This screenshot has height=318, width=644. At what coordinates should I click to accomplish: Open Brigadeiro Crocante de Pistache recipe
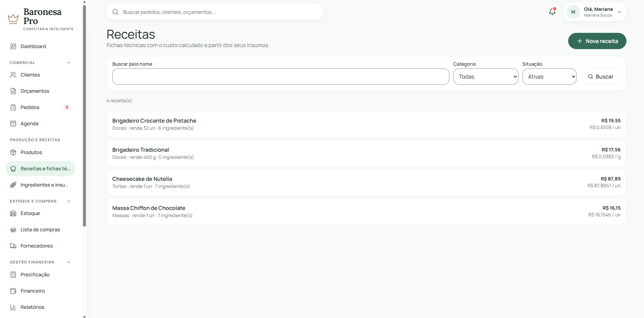click(366, 124)
